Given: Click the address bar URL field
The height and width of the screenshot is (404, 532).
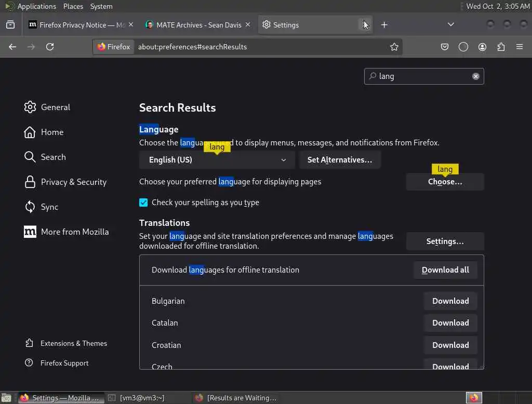Looking at the screenshot, I should click(261, 47).
